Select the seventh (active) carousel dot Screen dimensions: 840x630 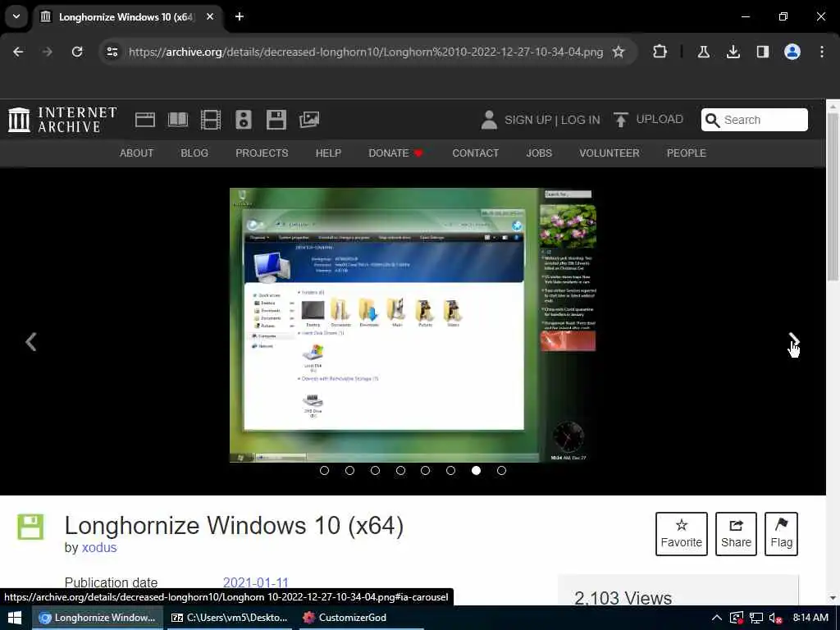477,470
